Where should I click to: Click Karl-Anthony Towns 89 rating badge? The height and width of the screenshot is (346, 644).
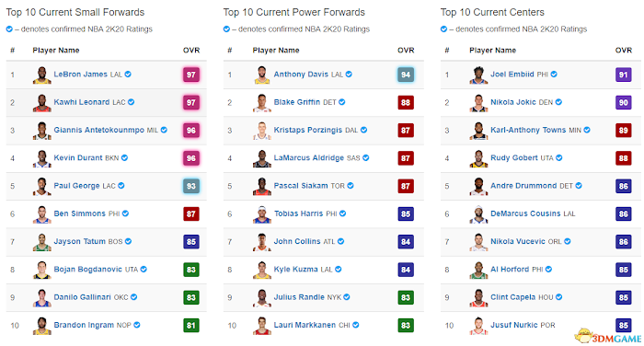point(623,131)
